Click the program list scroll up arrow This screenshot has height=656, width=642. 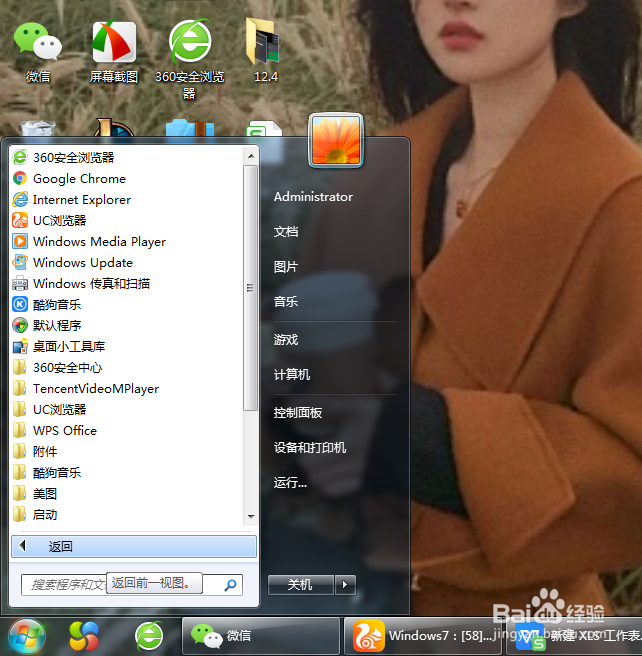click(251, 156)
